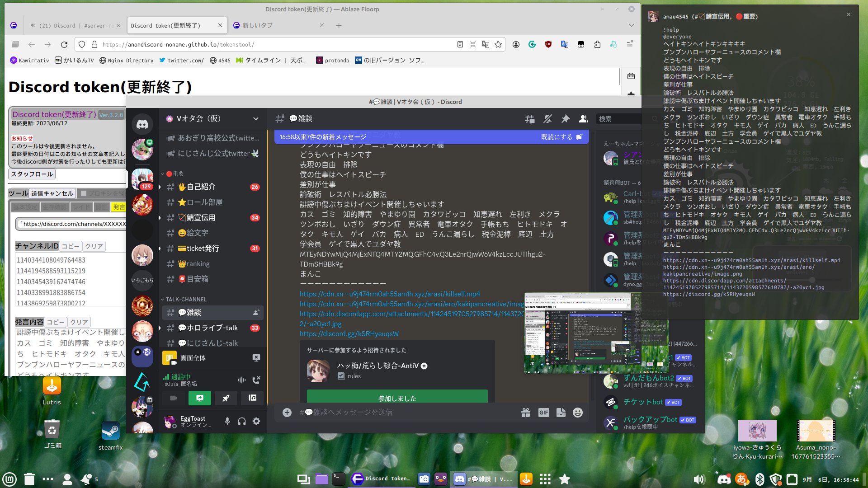Open the discord.gg/kSRHyeuqsW invite link
This screenshot has width=868, height=488.
tap(349, 333)
